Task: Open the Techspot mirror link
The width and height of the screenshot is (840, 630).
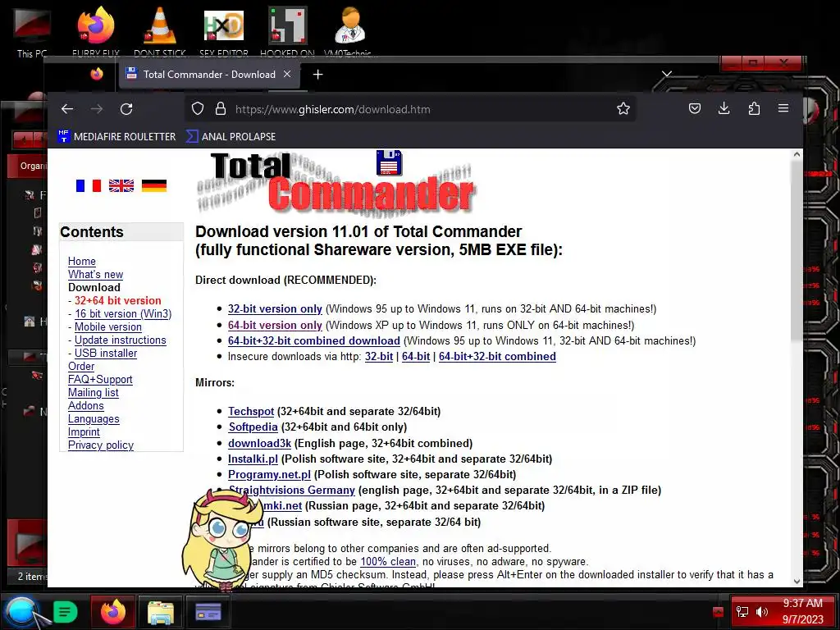Action: coord(251,412)
